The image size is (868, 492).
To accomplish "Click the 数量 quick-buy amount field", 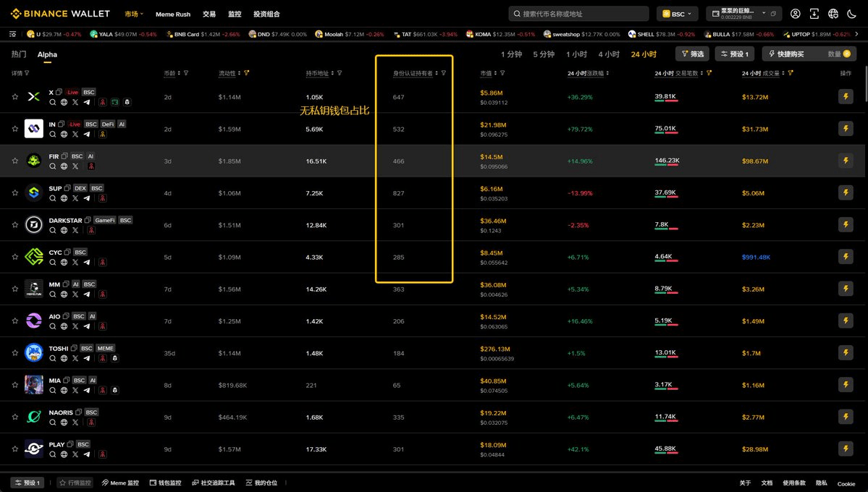I will 838,54.
